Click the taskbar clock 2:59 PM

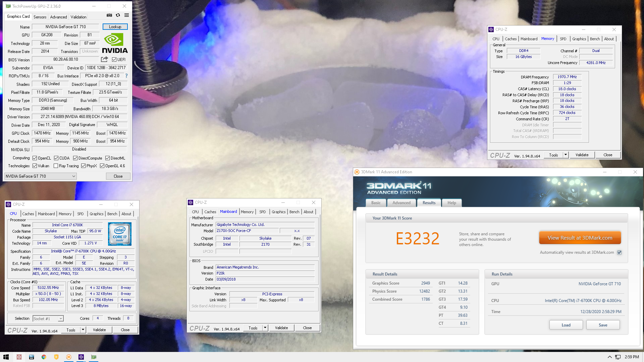click(632, 357)
